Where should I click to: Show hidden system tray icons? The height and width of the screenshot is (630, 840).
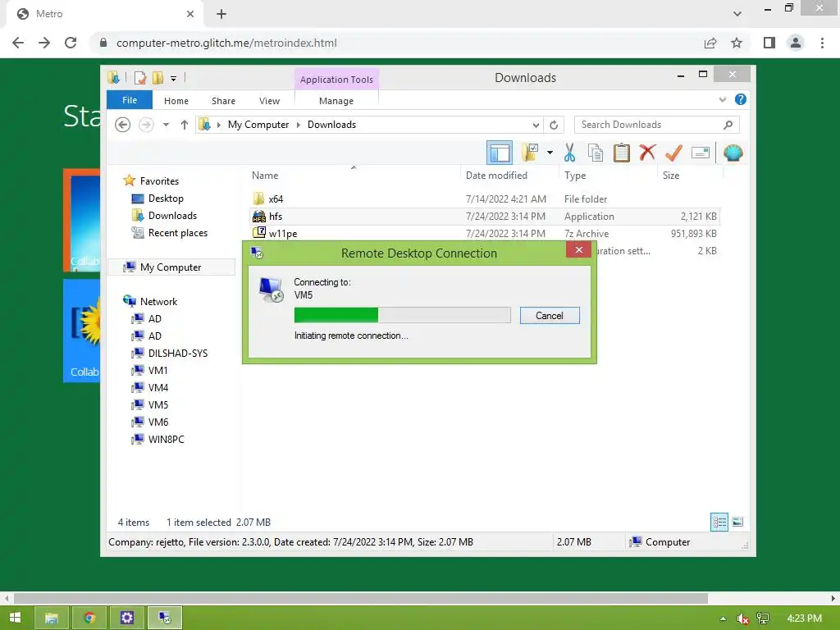(x=723, y=619)
